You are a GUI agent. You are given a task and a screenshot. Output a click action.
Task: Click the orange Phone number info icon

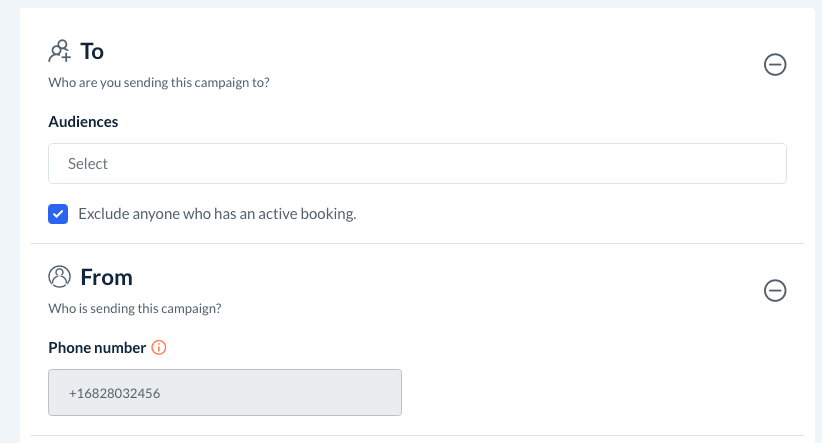coord(158,348)
